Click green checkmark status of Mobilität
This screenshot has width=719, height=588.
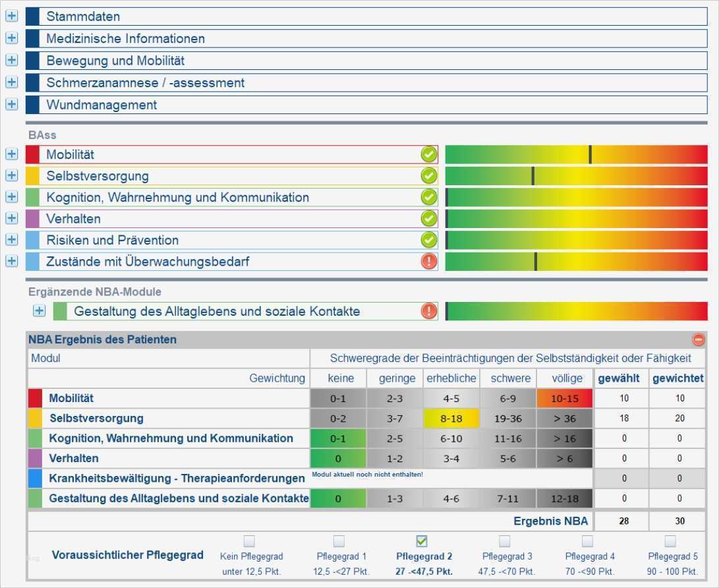point(429,154)
